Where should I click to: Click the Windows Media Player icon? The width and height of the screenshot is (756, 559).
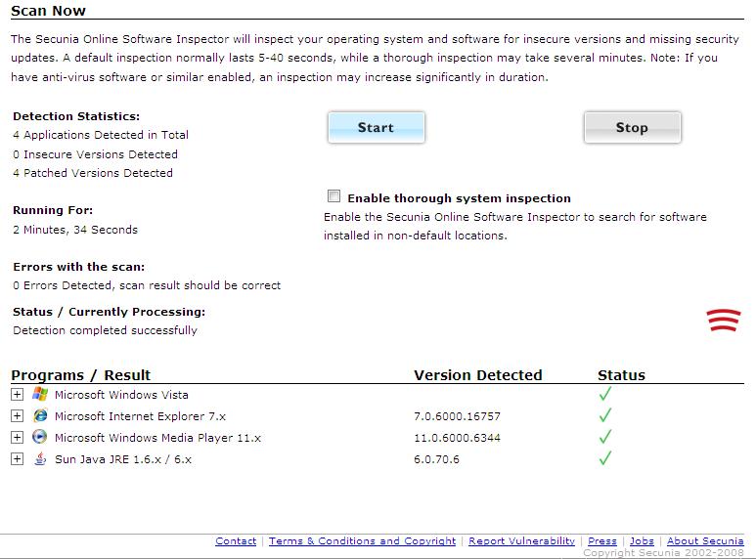coord(39,437)
